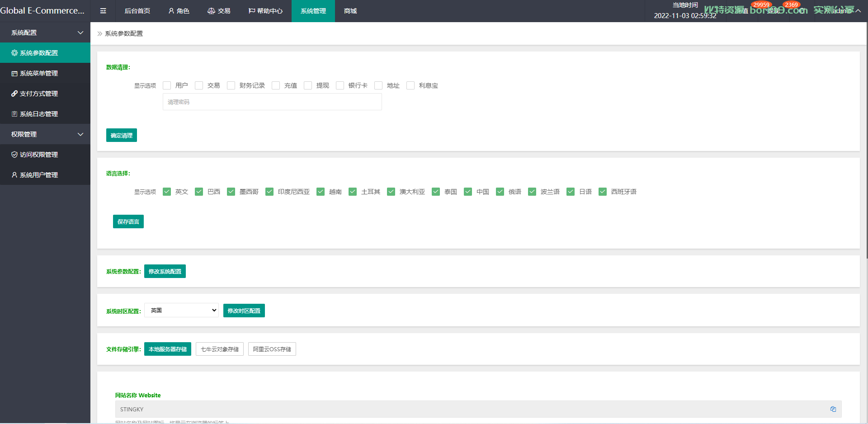
Task: Select 本地服务器存储 storage engine
Action: [x=168, y=349]
